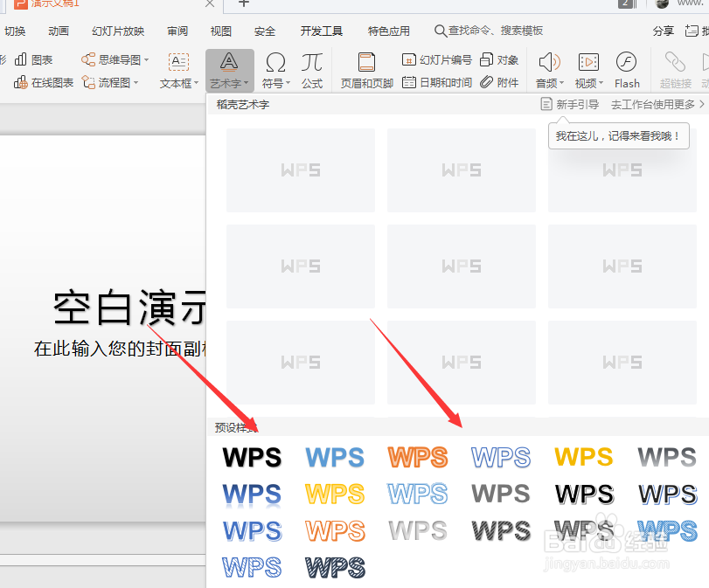The width and height of the screenshot is (709, 588).
Task: Choose the orange outlined WPS preset, first row
Action: pyautogui.click(x=418, y=457)
